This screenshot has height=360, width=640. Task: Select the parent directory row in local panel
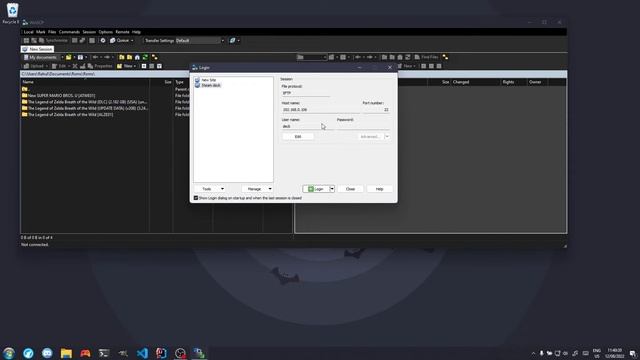point(25,89)
